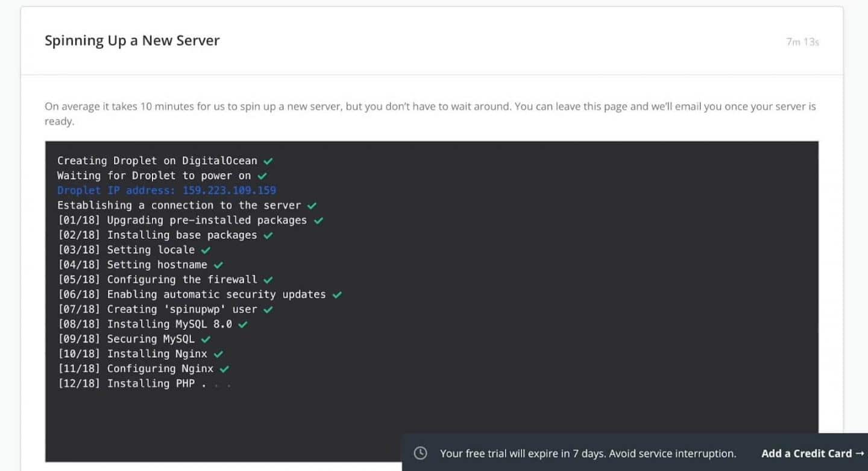
Task: Click the Add a Credit Card link
Action: [812, 454]
